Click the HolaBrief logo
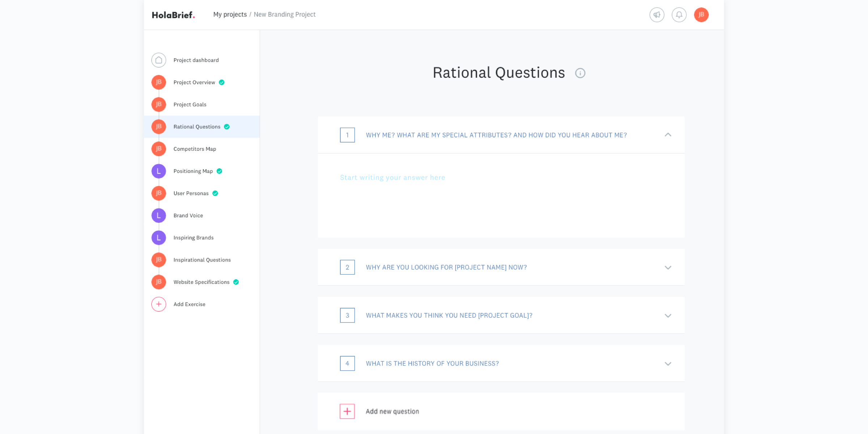The height and width of the screenshot is (434, 868). tap(173, 15)
